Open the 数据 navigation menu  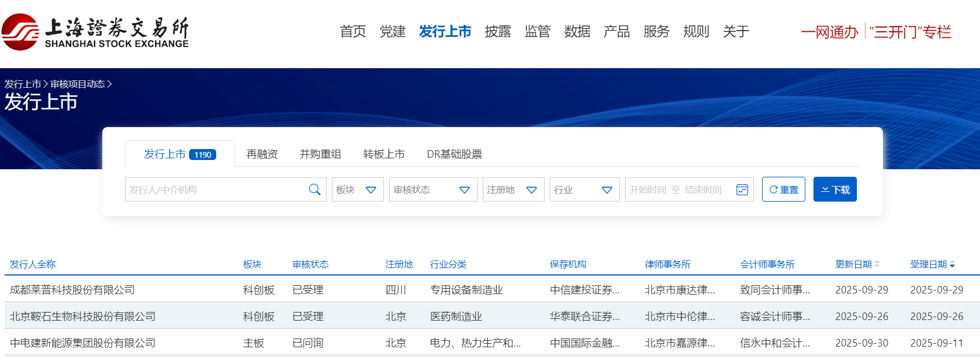pos(577,32)
